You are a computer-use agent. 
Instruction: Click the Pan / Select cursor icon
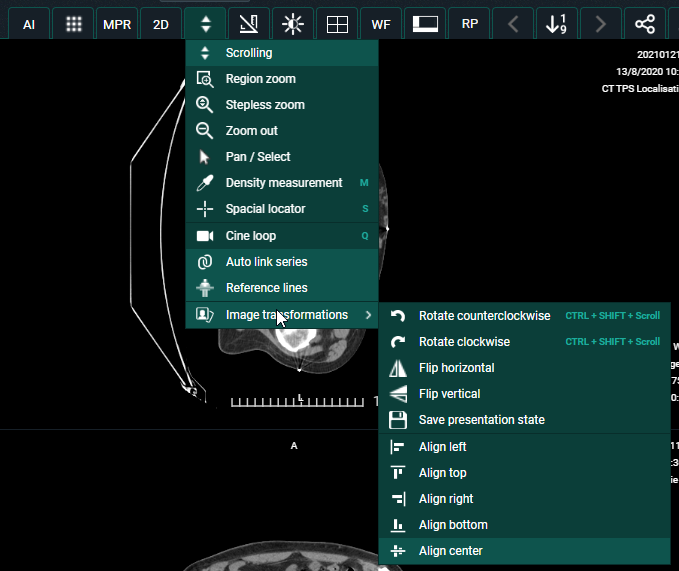point(204,157)
